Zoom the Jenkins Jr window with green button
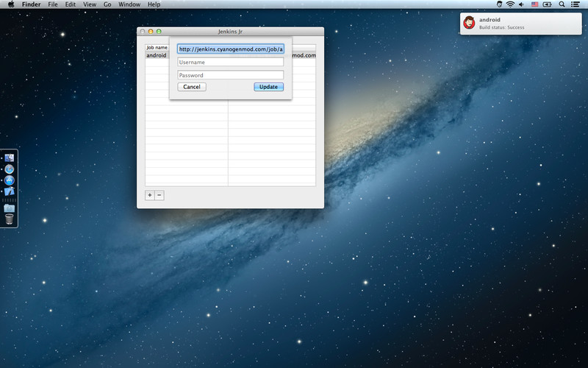This screenshot has width=588, height=368. (x=159, y=32)
